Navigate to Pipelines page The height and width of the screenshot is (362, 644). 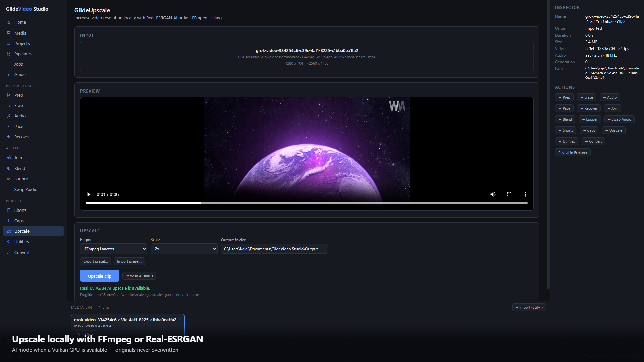tap(23, 54)
